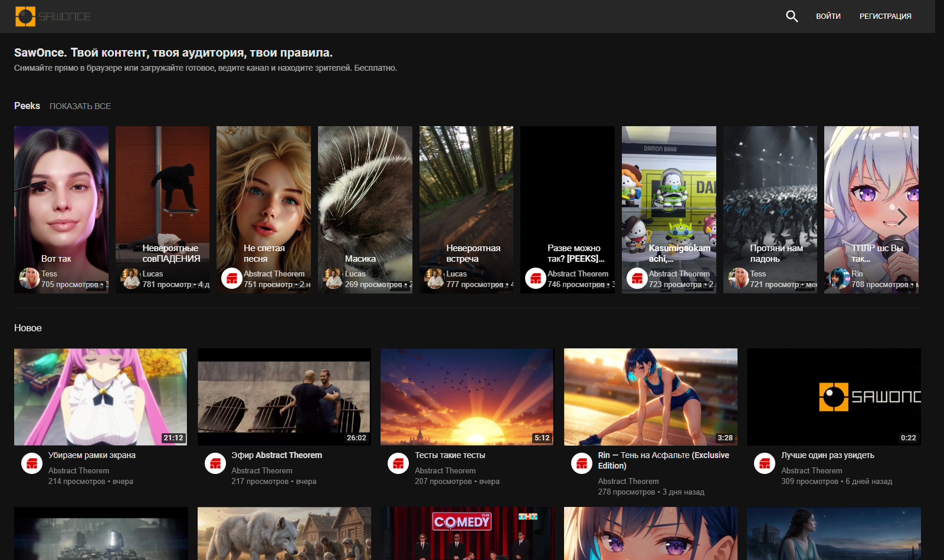Click Lucas avatar on 'Невероятная встреча' peek

[435, 278]
